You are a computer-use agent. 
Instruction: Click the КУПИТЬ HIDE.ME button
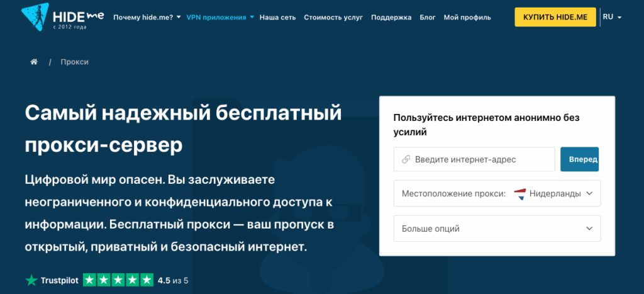[555, 17]
